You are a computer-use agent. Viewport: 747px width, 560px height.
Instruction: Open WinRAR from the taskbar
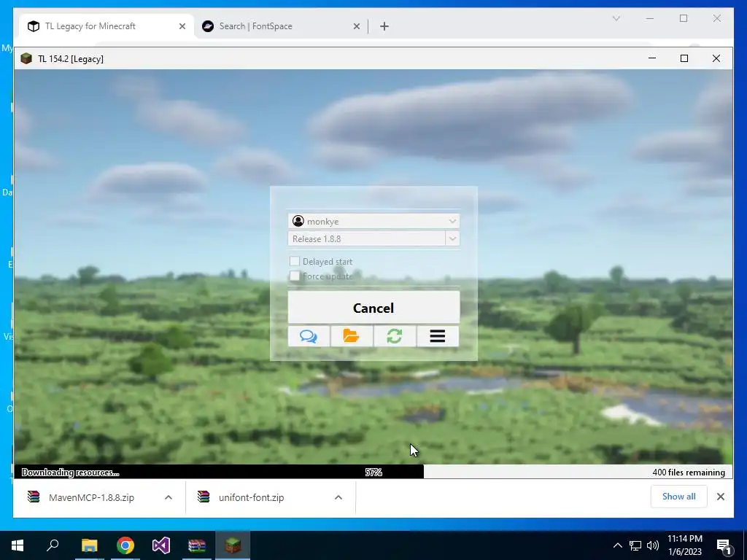[x=197, y=545]
